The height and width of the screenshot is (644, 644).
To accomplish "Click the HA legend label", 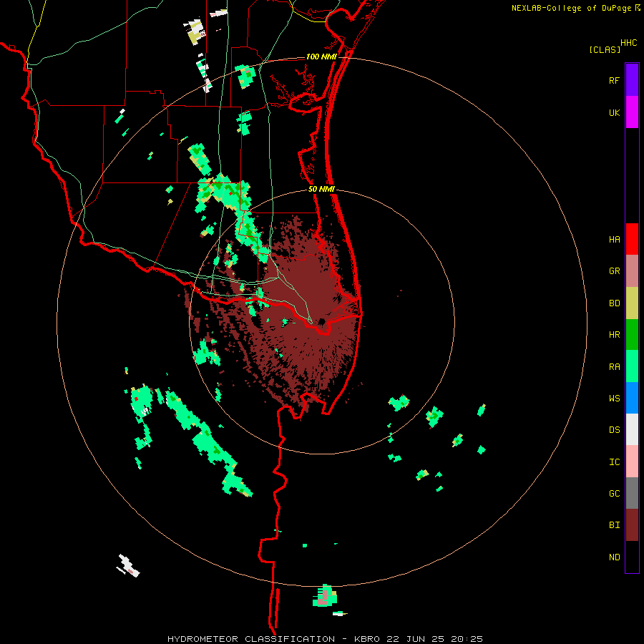I will tap(614, 240).
